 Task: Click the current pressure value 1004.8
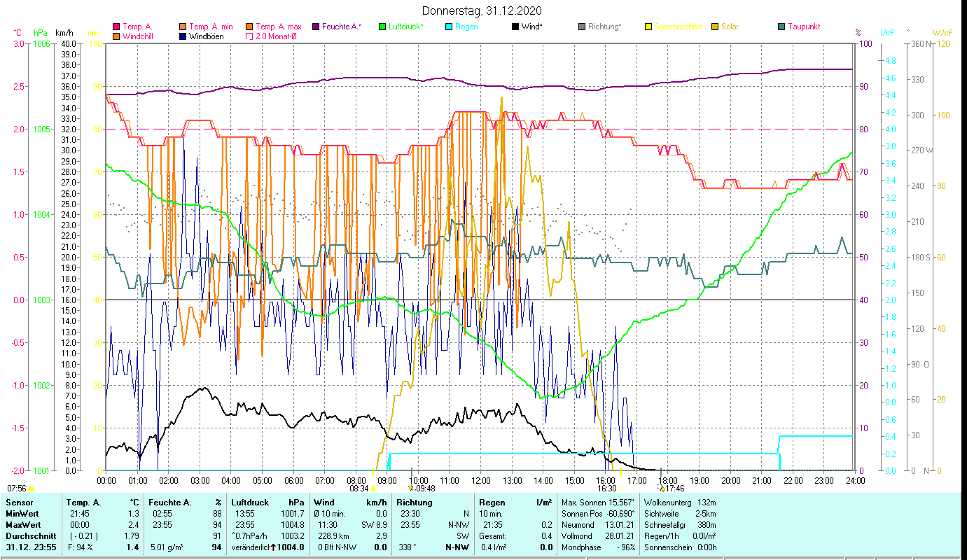[291, 547]
